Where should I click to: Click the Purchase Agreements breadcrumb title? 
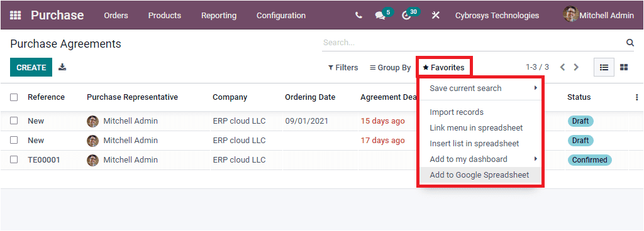(65, 44)
